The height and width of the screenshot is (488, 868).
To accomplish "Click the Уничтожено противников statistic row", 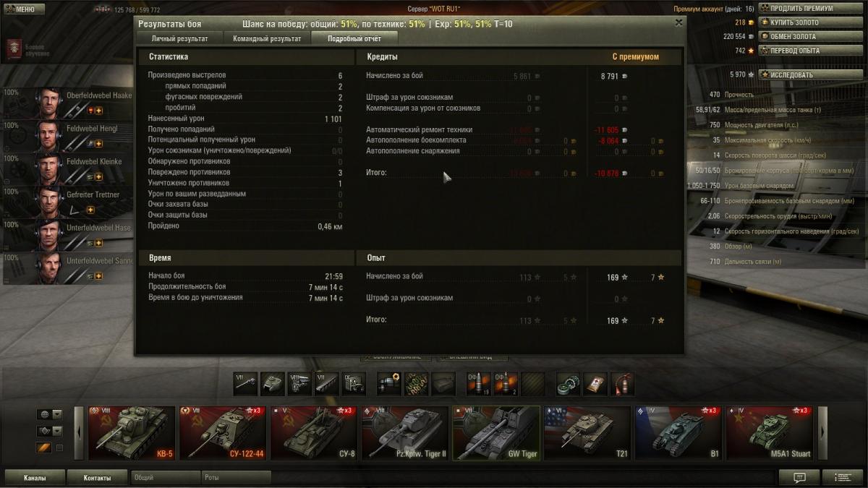I will pos(245,184).
